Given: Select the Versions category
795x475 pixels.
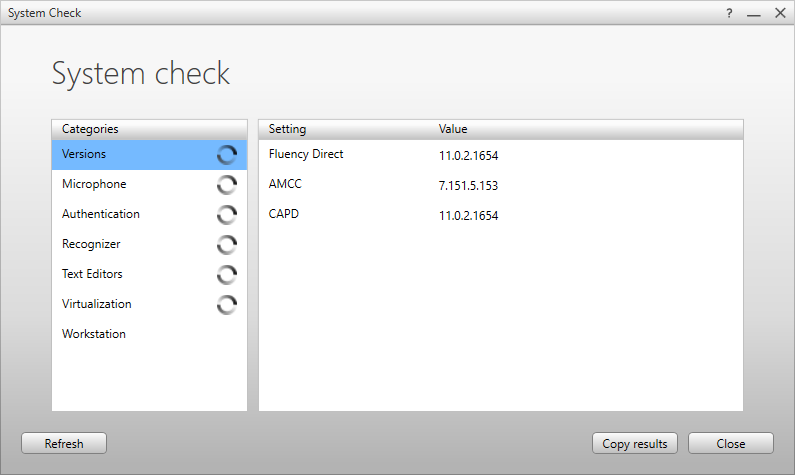Looking at the screenshot, I should tap(85, 155).
